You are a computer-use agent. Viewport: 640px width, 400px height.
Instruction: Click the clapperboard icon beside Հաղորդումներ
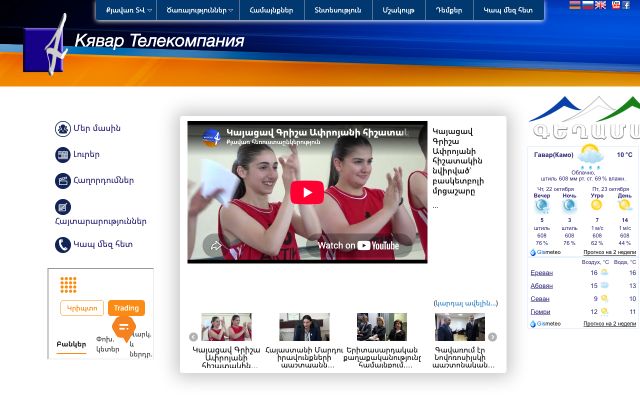coord(63,181)
